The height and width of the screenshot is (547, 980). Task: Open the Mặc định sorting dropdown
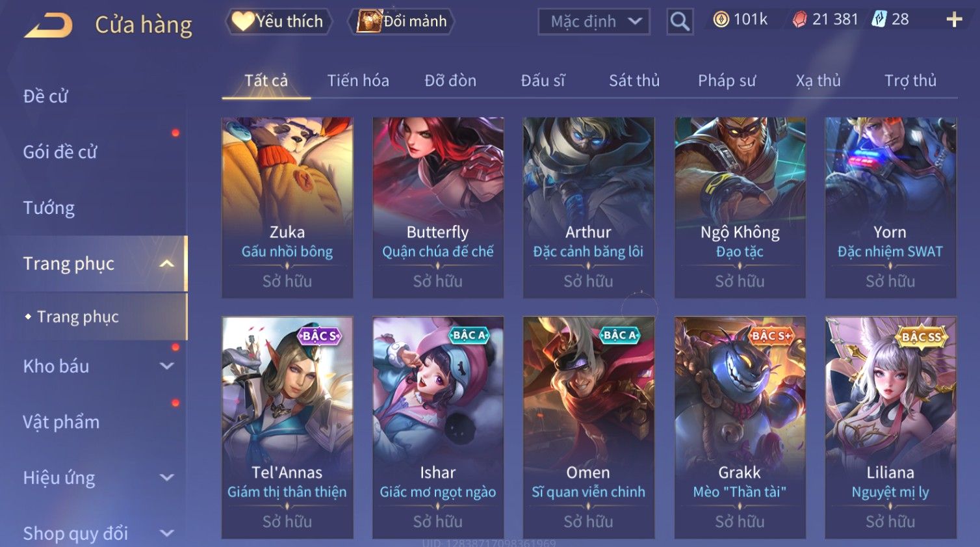594,21
